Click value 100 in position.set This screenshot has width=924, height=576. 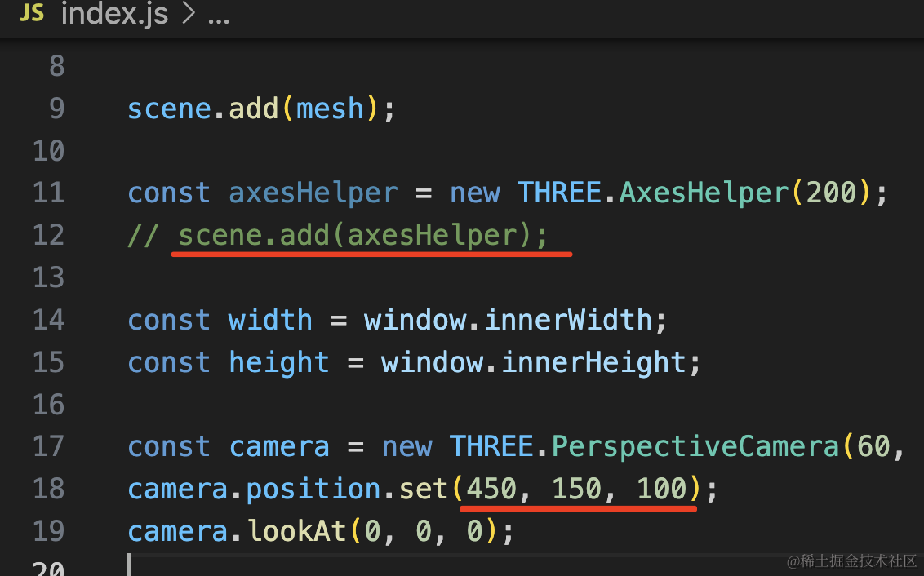[x=662, y=489]
